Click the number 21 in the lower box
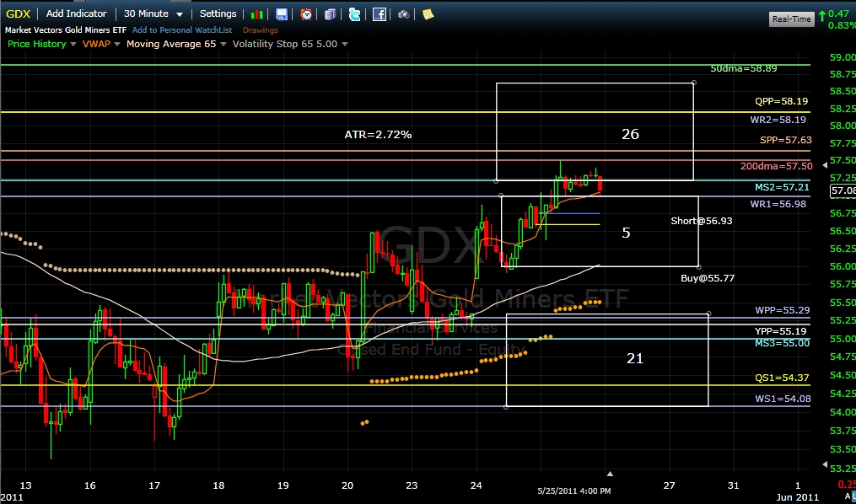 pyautogui.click(x=635, y=358)
